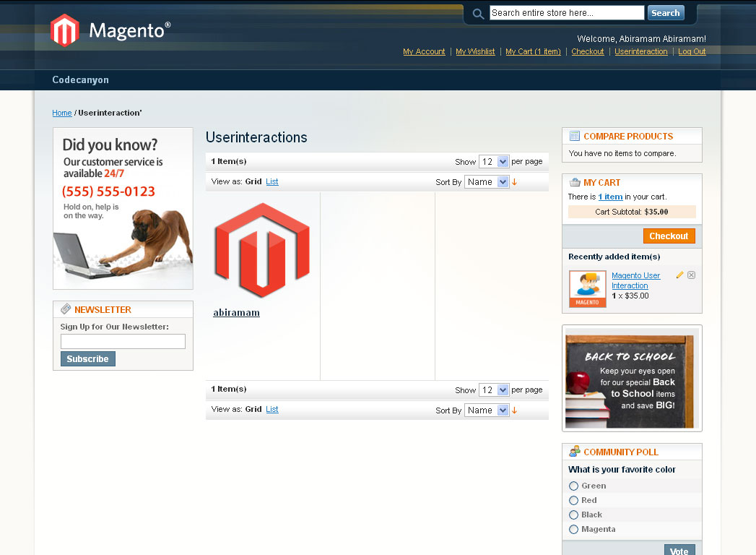Focus the search entire store field
Viewport: 756px width, 555px height.
click(567, 13)
